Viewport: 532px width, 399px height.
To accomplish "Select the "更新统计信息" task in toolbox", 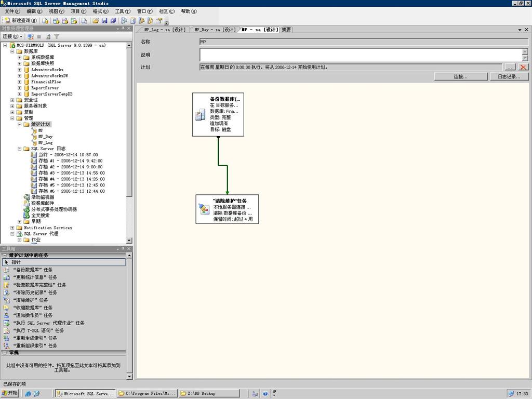I will (x=35, y=277).
